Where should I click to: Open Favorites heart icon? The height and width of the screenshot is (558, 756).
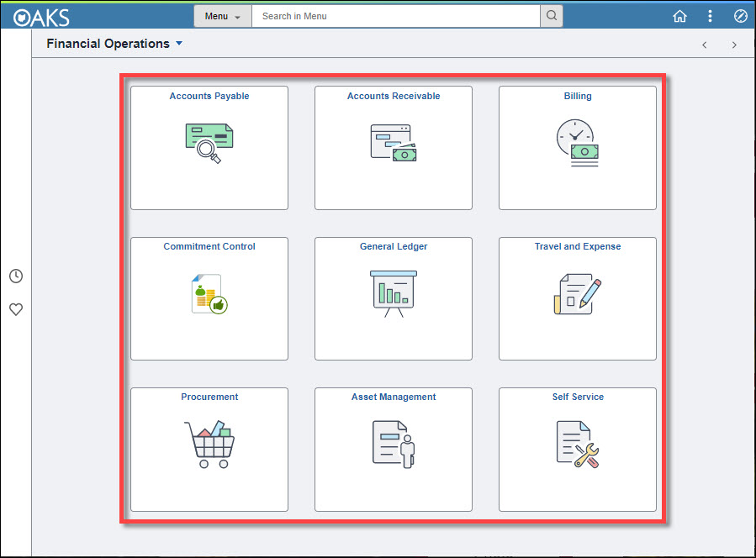tap(16, 309)
